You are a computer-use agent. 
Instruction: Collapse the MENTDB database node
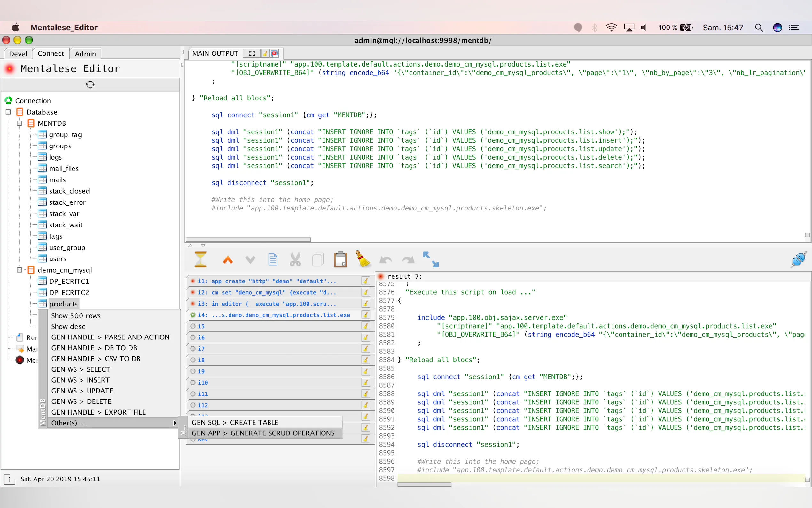coord(20,123)
